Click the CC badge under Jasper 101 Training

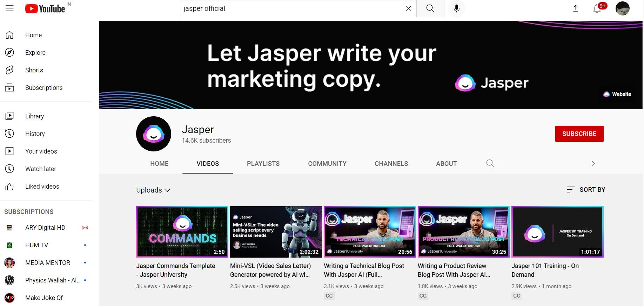tap(517, 296)
